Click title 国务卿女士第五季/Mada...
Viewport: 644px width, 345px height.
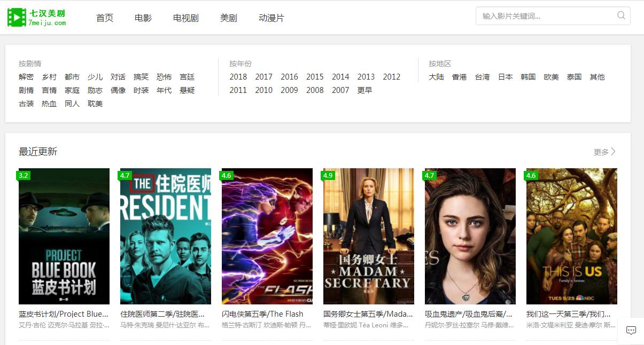pos(368,314)
